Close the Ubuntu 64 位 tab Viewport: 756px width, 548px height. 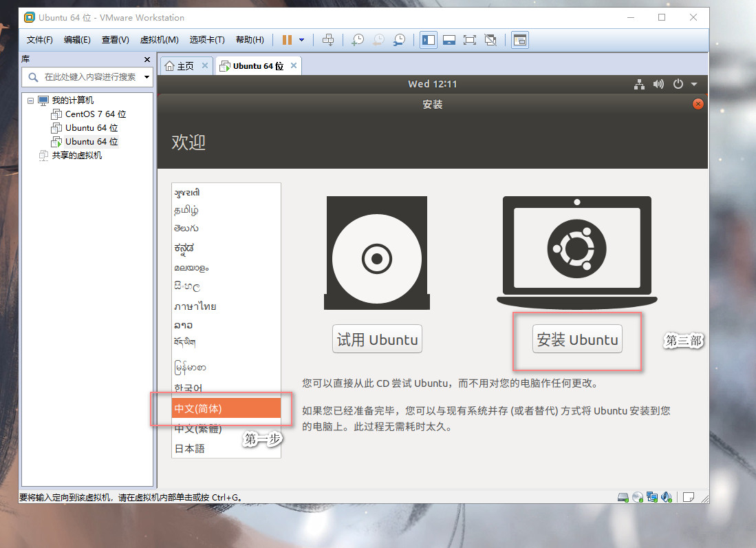[294, 65]
